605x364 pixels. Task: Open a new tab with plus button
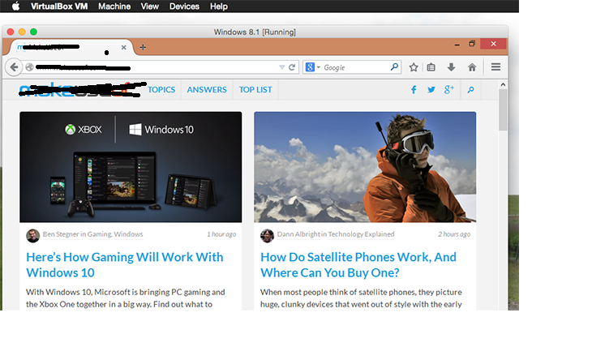pyautogui.click(x=143, y=47)
